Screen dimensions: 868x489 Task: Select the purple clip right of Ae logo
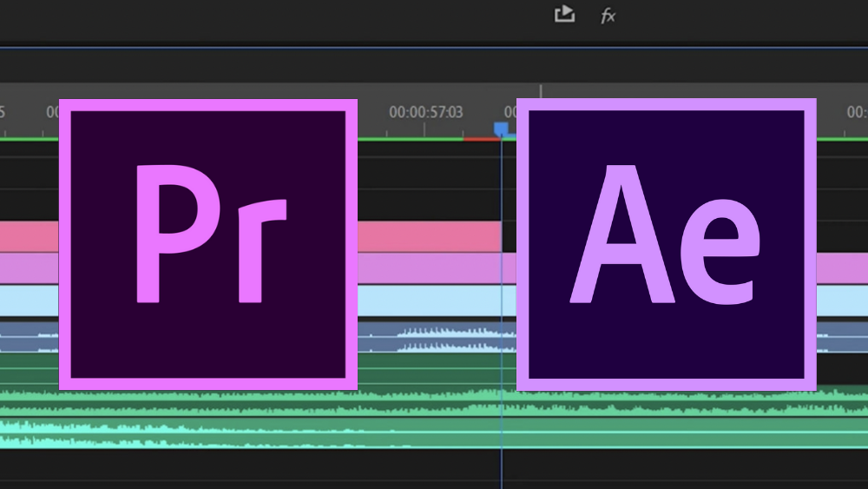tap(841, 268)
